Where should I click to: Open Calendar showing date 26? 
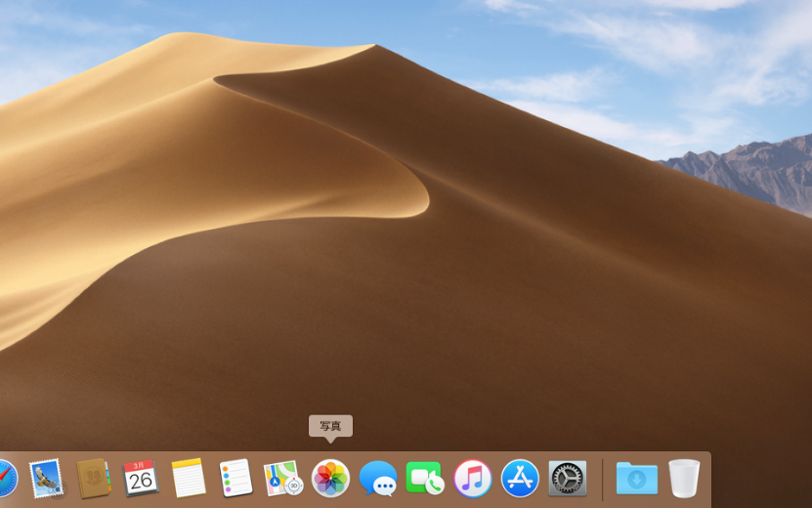[x=141, y=479]
